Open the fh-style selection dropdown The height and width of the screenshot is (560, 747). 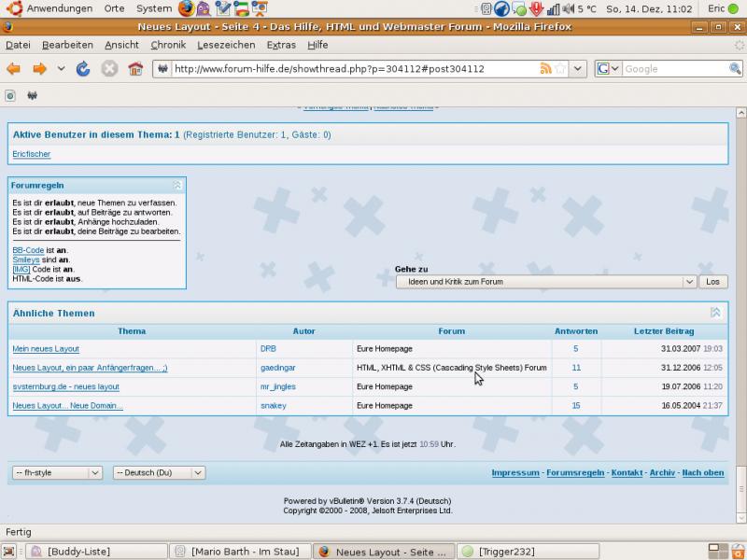pos(57,473)
